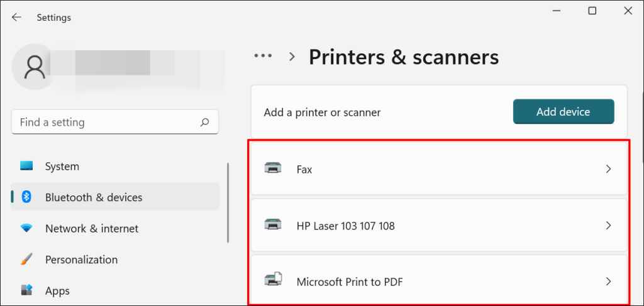Expand Microsoft Print to PDF chevron
The image size is (644, 306).
608,281
